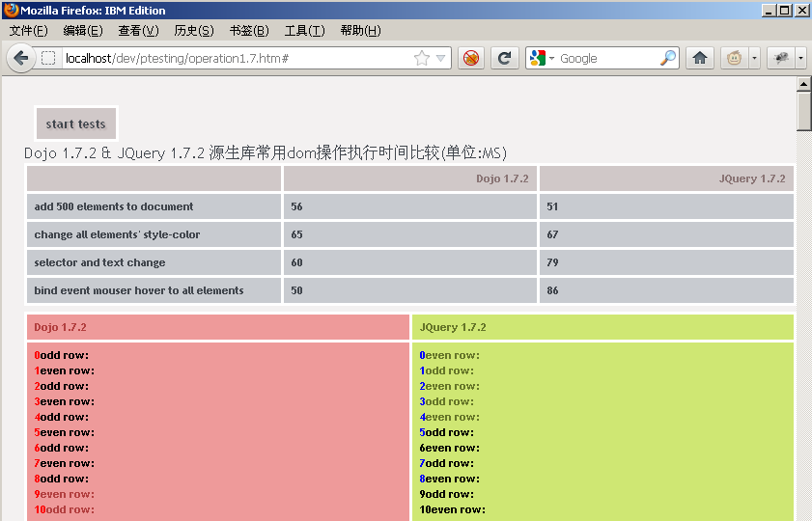812x521 pixels.
Task: Click "change all elements' style-color" row label
Action: tap(117, 234)
